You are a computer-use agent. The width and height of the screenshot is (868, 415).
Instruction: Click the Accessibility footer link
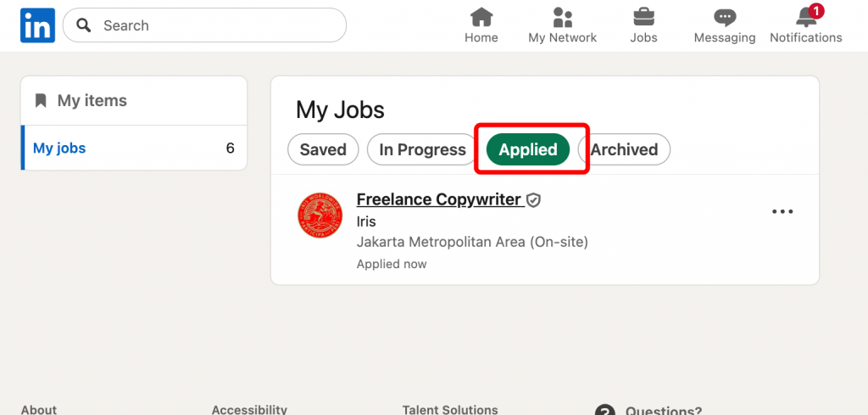249,409
